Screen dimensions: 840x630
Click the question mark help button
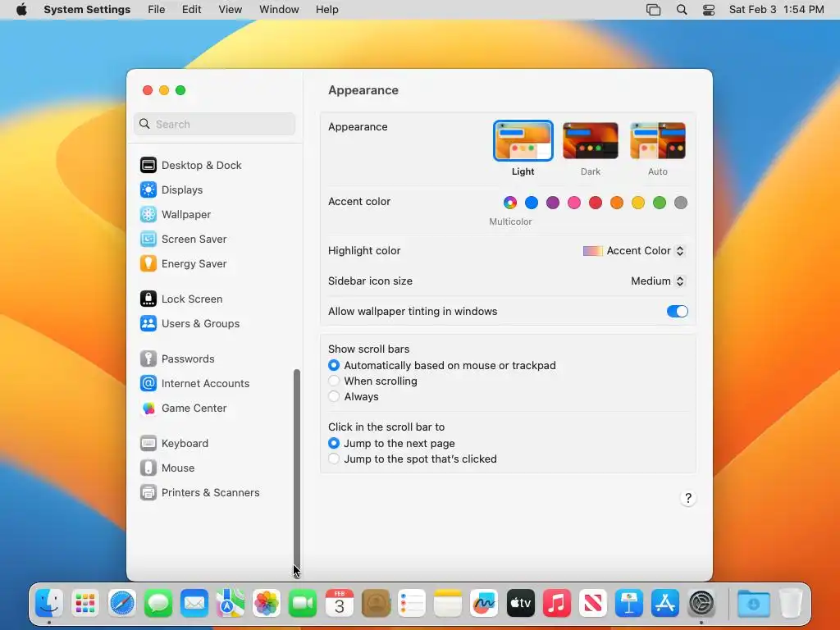[x=688, y=498]
